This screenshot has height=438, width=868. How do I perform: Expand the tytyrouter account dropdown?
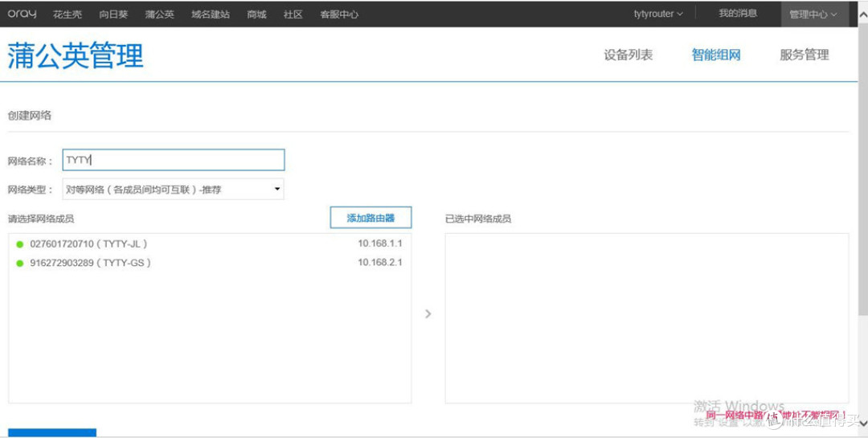click(658, 14)
